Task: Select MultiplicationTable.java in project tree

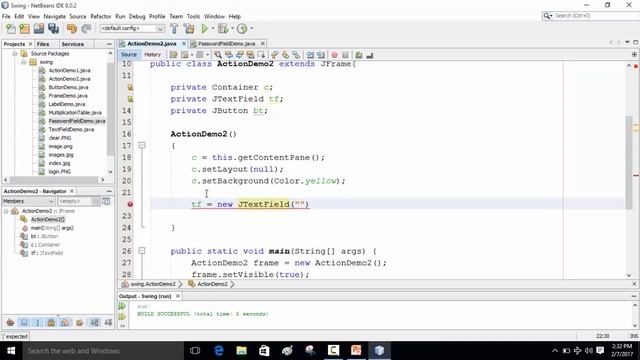Action: click(75, 113)
